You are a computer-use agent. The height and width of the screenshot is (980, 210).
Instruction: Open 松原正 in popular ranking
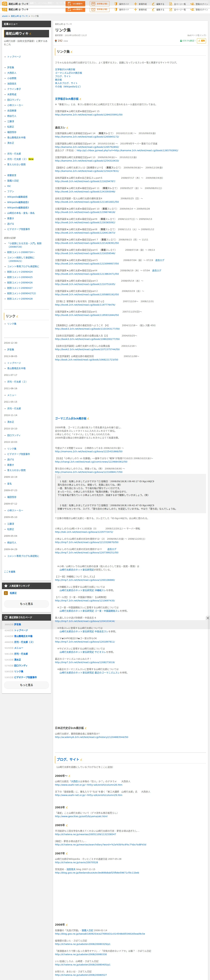point(13,593)
